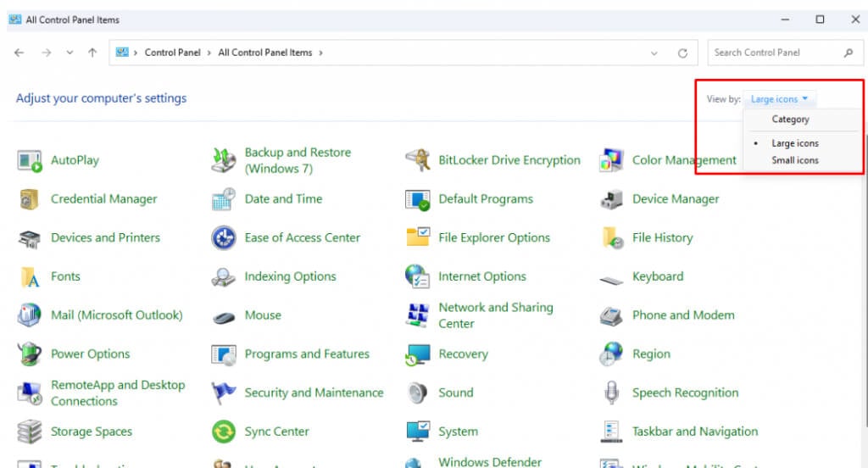Click the Control Panel icon in address bar
Screen dimensions: 868x468
[122, 53]
